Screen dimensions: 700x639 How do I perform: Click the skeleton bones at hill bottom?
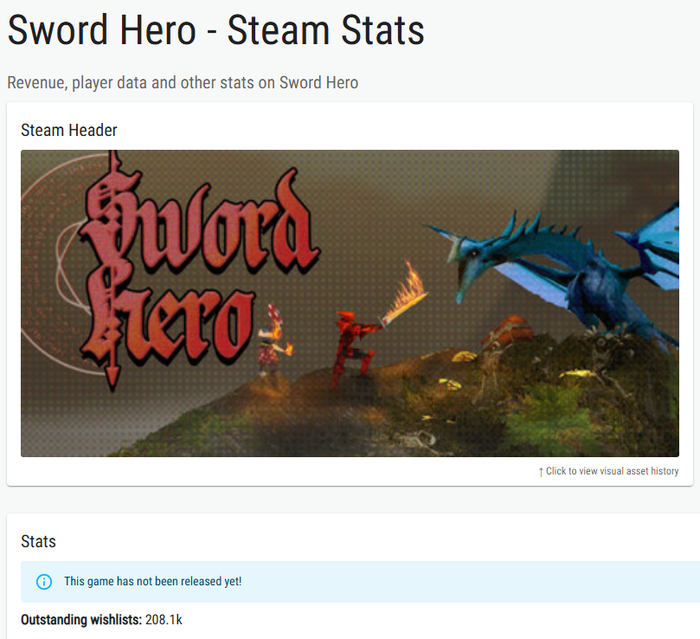[417, 439]
